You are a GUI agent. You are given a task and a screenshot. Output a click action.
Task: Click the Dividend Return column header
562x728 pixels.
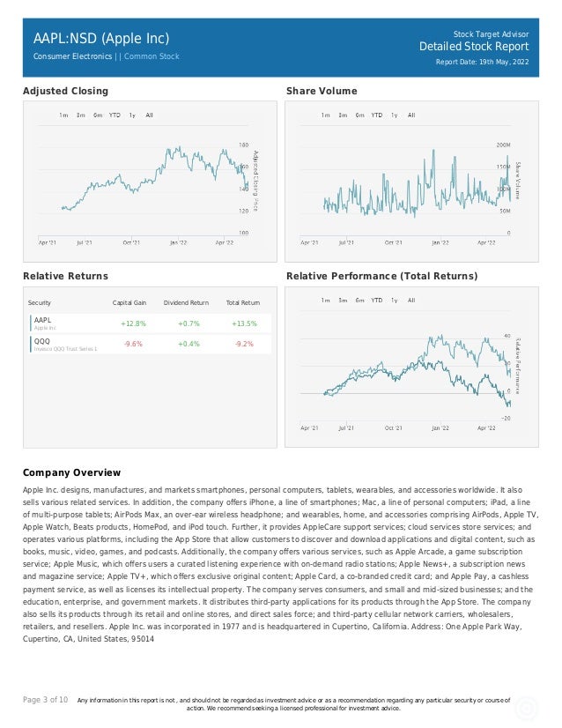pyautogui.click(x=186, y=302)
